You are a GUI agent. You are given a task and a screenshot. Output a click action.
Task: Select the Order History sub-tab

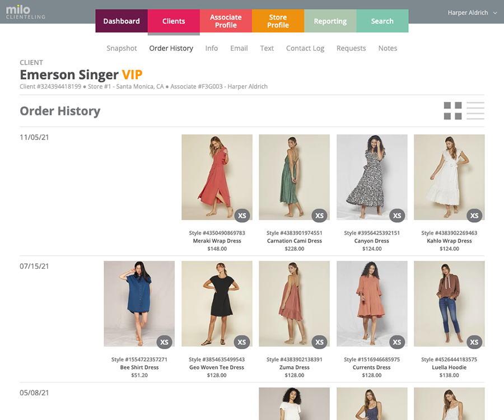tap(171, 48)
